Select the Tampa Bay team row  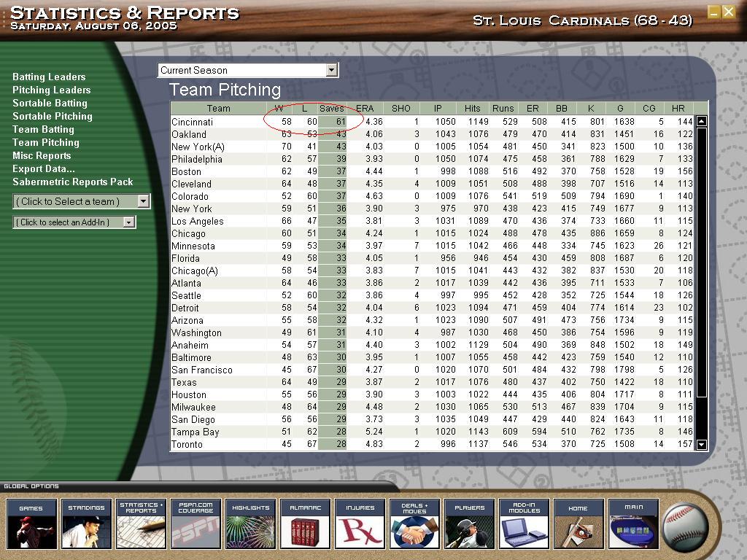(432, 432)
